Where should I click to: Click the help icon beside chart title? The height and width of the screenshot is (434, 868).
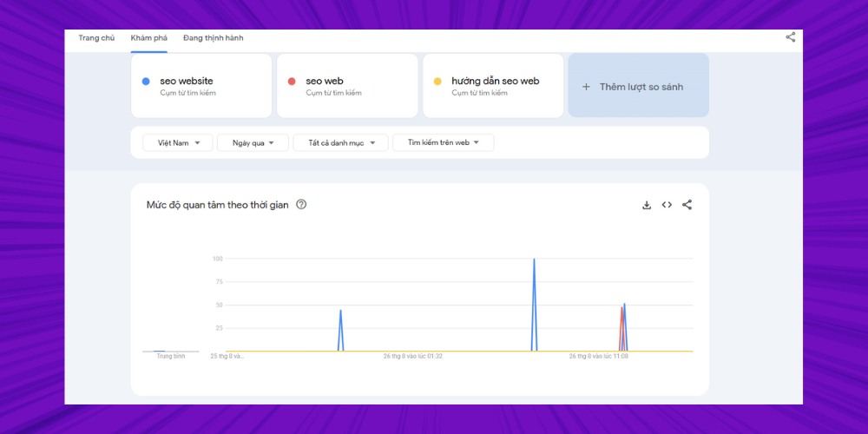[x=301, y=204]
